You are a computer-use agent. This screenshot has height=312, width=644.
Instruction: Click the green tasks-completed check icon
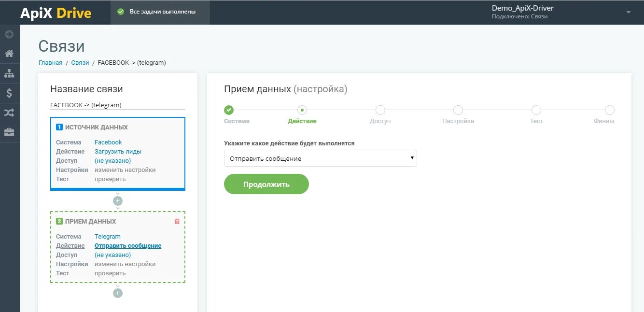pos(121,12)
